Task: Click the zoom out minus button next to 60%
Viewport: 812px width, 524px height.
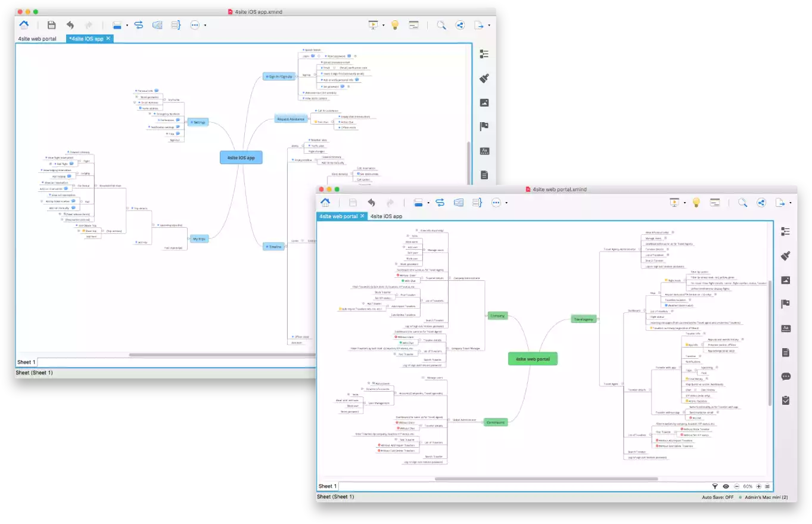Action: point(737,486)
